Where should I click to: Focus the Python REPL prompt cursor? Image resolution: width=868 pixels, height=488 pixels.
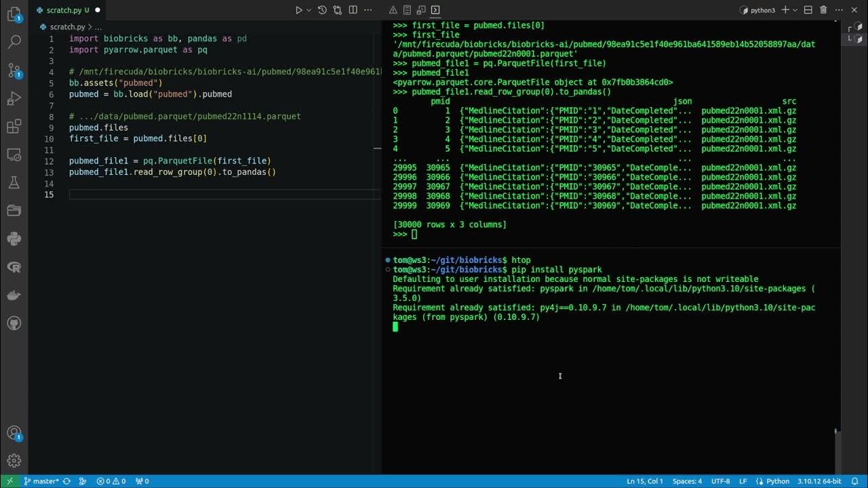[x=414, y=234]
